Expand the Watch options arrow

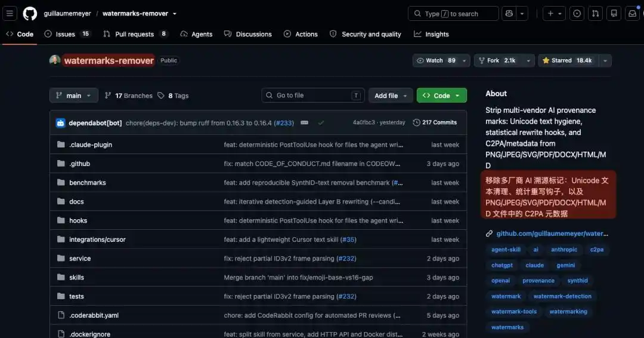pyautogui.click(x=464, y=60)
